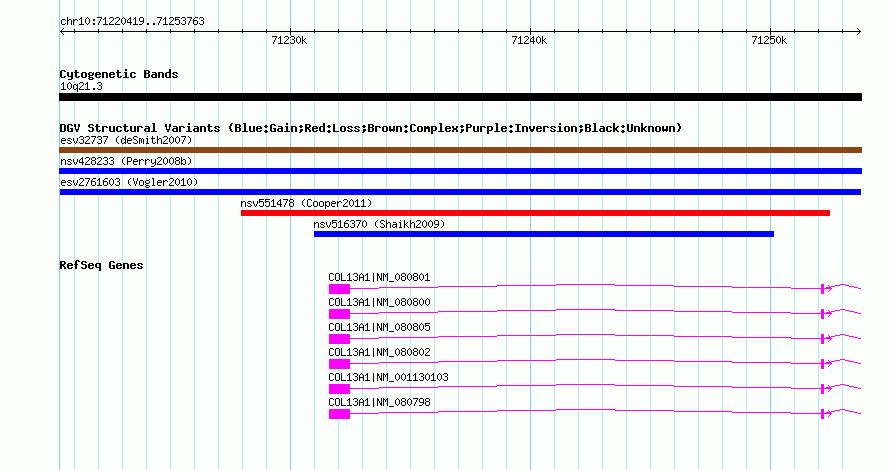
Task: Select the RefSeq Genes track title
Action: tap(101, 265)
